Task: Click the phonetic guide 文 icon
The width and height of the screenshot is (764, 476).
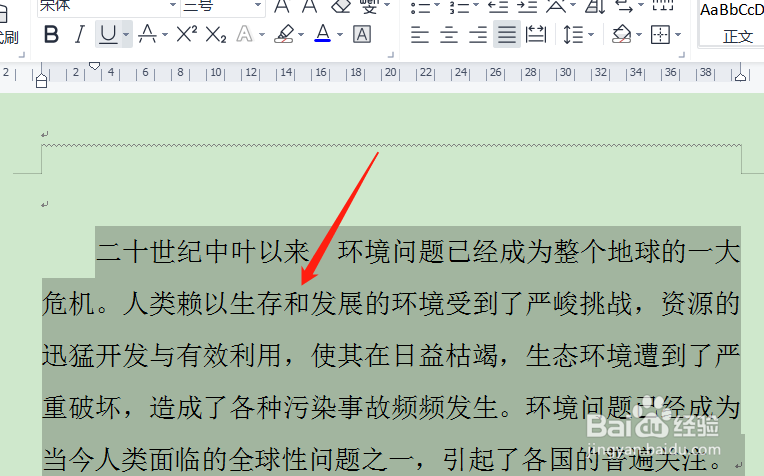Action: (370, 6)
